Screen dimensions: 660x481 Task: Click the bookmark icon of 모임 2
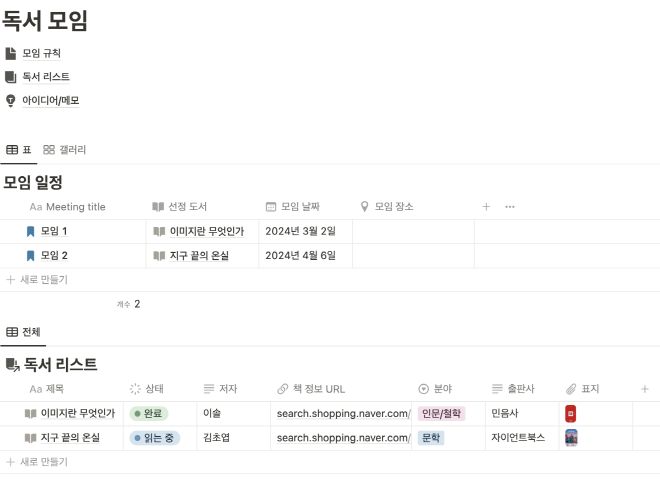pos(30,256)
